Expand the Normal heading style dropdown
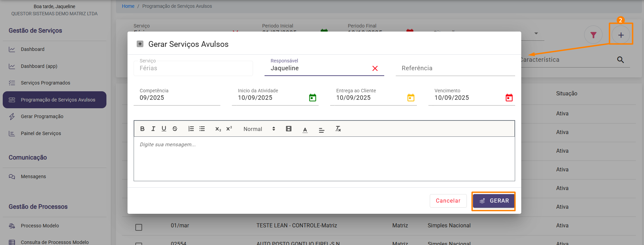This screenshot has width=644, height=245. tap(259, 129)
